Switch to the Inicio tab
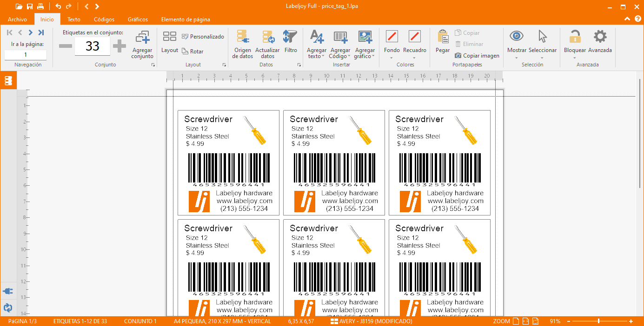 tap(47, 20)
